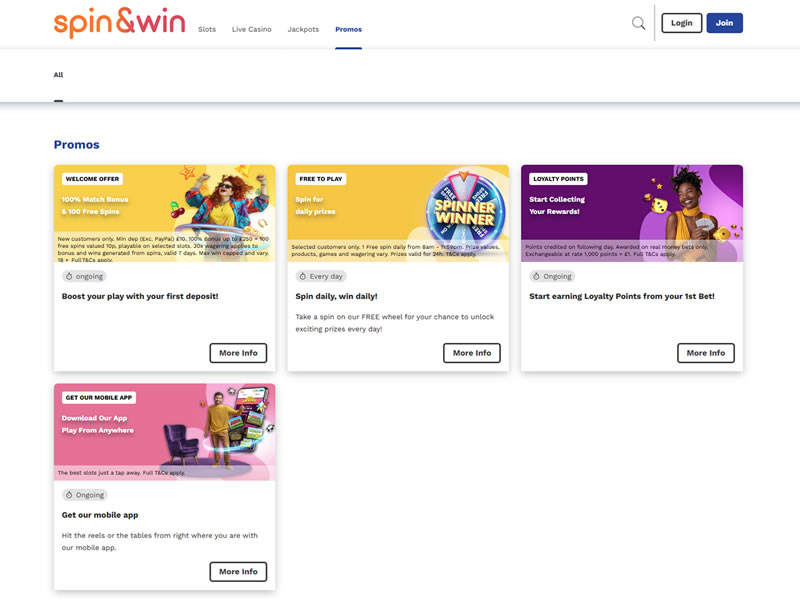Click the 'Boost your play' promo title
Image resolution: width=800 pixels, height=600 pixels.
tap(140, 296)
